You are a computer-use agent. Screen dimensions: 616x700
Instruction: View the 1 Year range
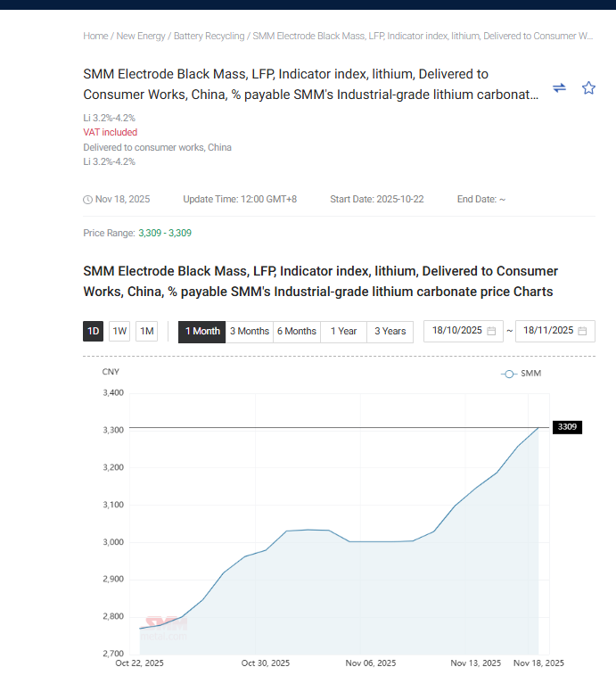pyautogui.click(x=343, y=332)
